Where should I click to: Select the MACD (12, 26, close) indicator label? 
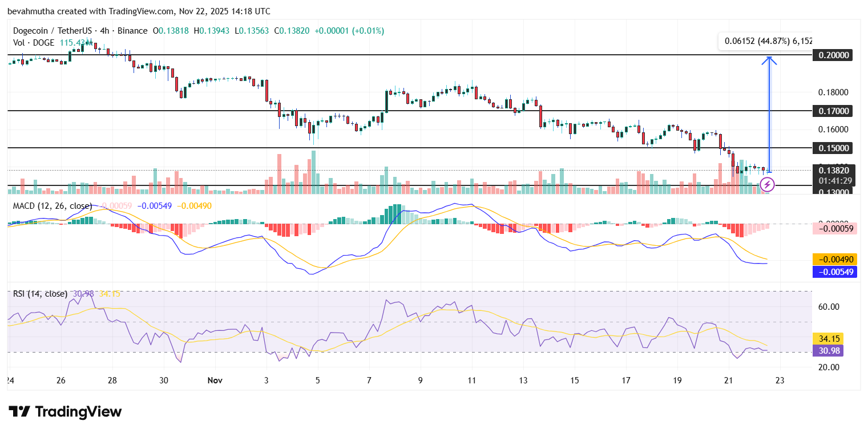click(x=53, y=206)
